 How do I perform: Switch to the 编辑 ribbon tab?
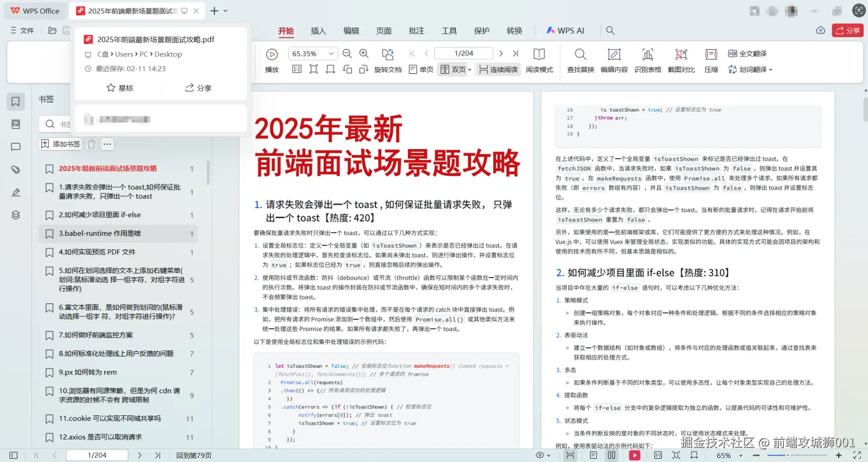[351, 31]
